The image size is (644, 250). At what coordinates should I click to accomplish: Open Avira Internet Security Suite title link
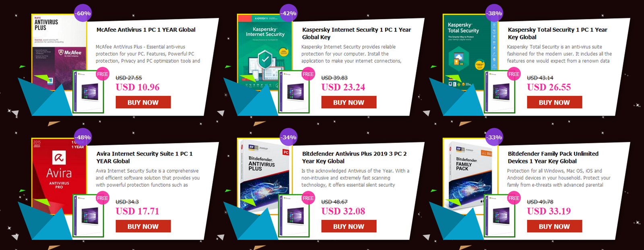(x=144, y=157)
